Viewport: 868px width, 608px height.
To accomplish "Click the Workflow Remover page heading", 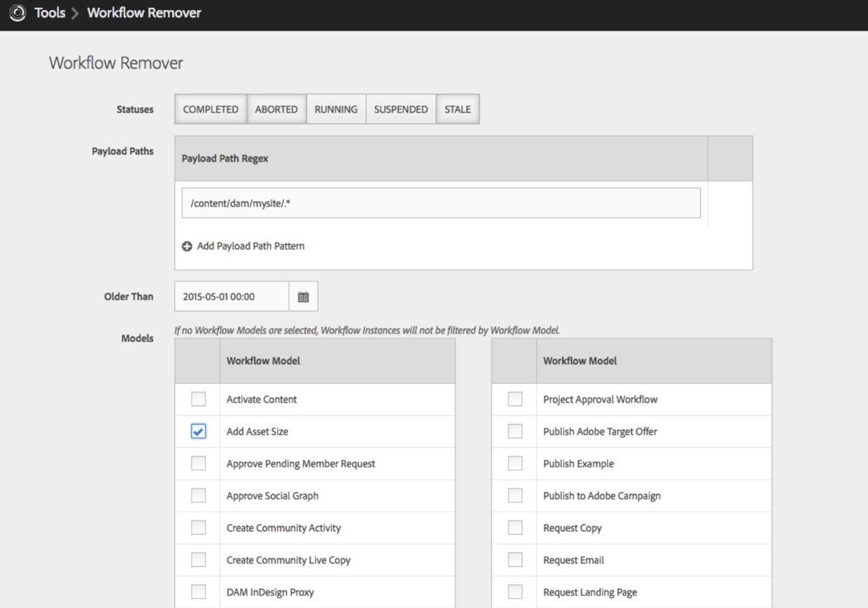I will tap(116, 62).
